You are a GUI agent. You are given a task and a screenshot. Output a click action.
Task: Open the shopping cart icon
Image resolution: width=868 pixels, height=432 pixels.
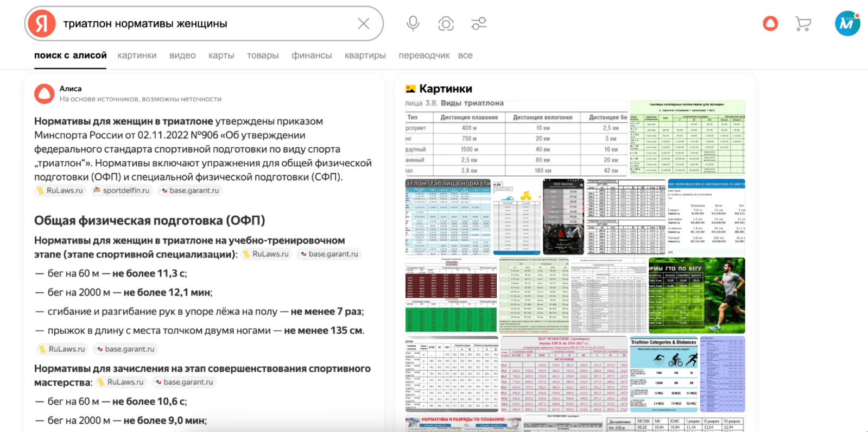coord(803,24)
